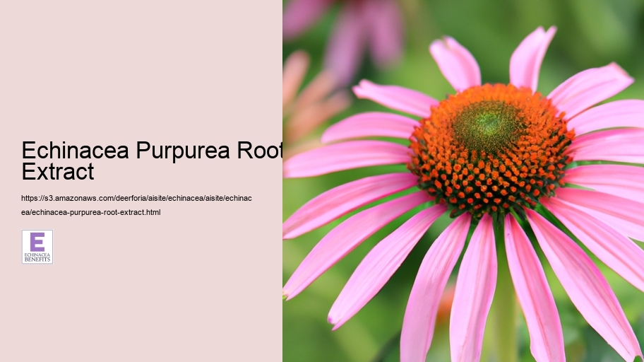
Task: Select the 'Echinacea Purpurea Root Extract' heading
Action: pos(152,160)
